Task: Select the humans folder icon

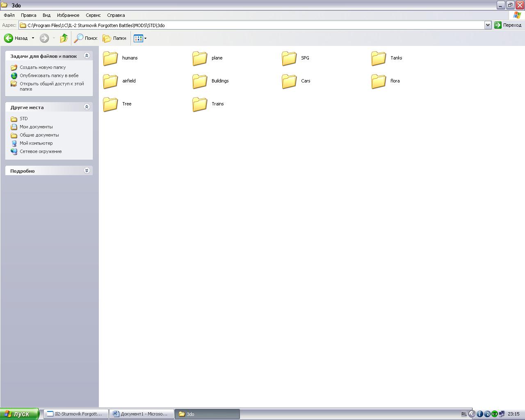Action: [x=110, y=58]
